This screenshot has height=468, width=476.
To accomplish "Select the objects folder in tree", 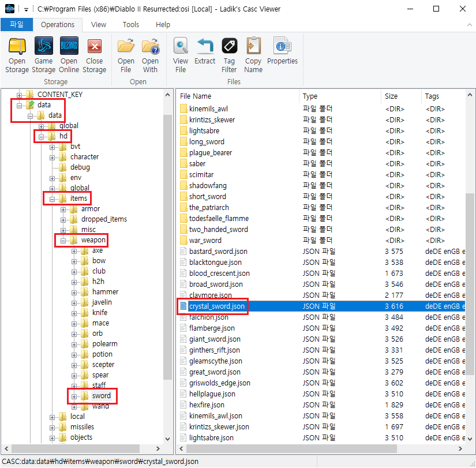I will (x=81, y=437).
